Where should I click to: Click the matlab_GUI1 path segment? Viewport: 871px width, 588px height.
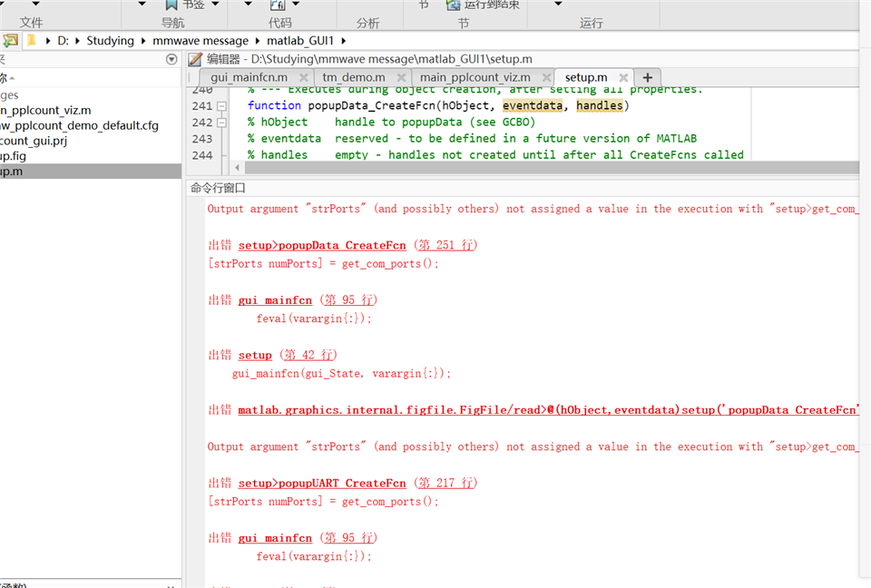click(300, 41)
